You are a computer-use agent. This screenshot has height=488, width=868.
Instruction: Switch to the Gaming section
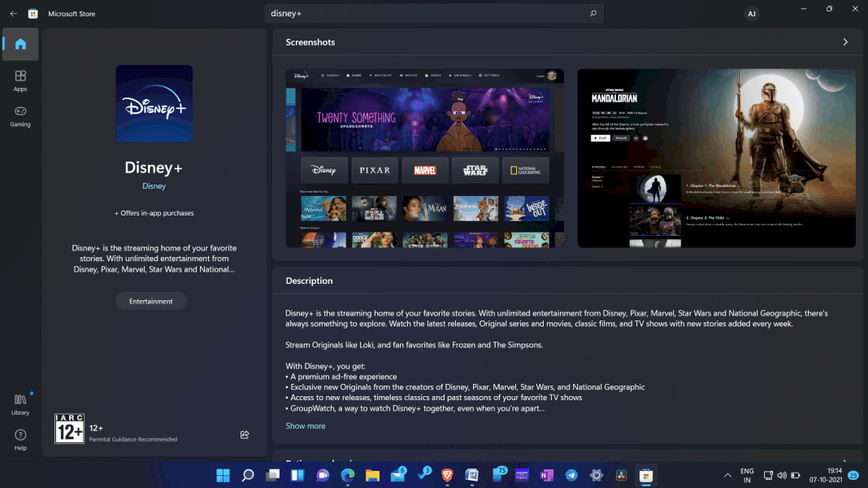point(20,115)
